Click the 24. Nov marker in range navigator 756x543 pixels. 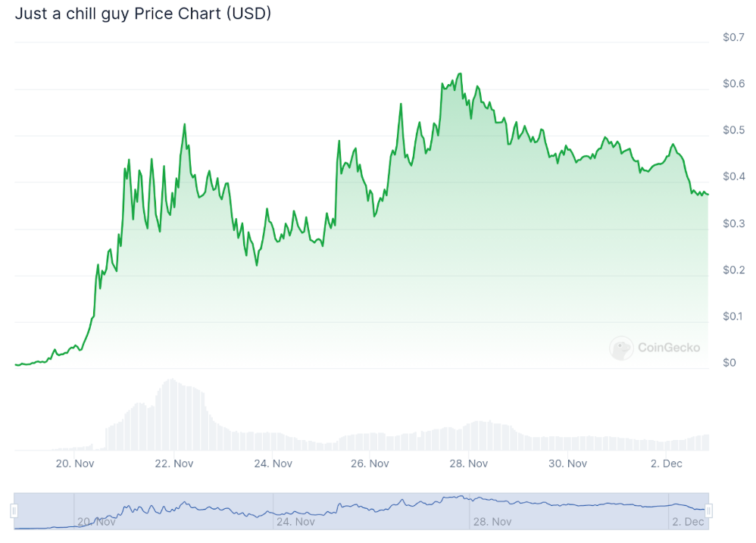pos(295,522)
